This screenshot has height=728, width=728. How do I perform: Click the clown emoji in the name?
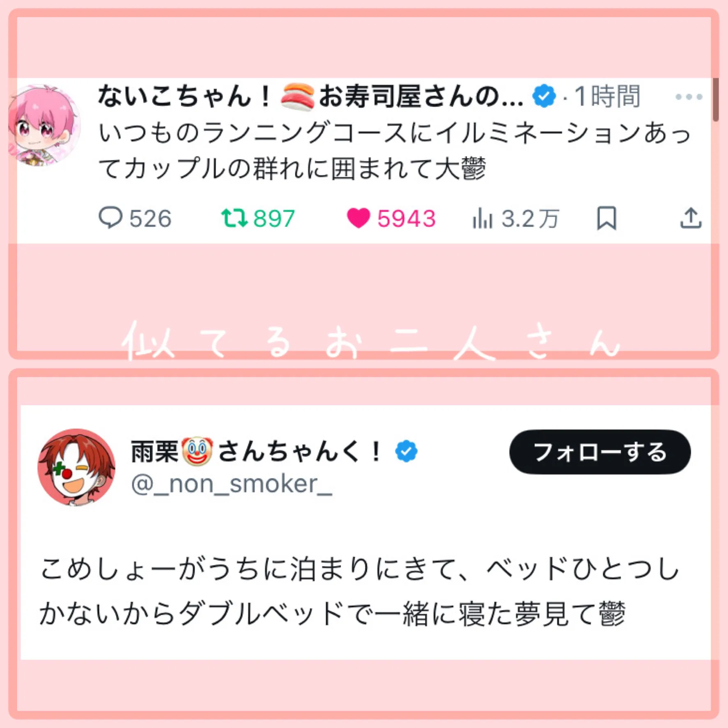pyautogui.click(x=197, y=451)
